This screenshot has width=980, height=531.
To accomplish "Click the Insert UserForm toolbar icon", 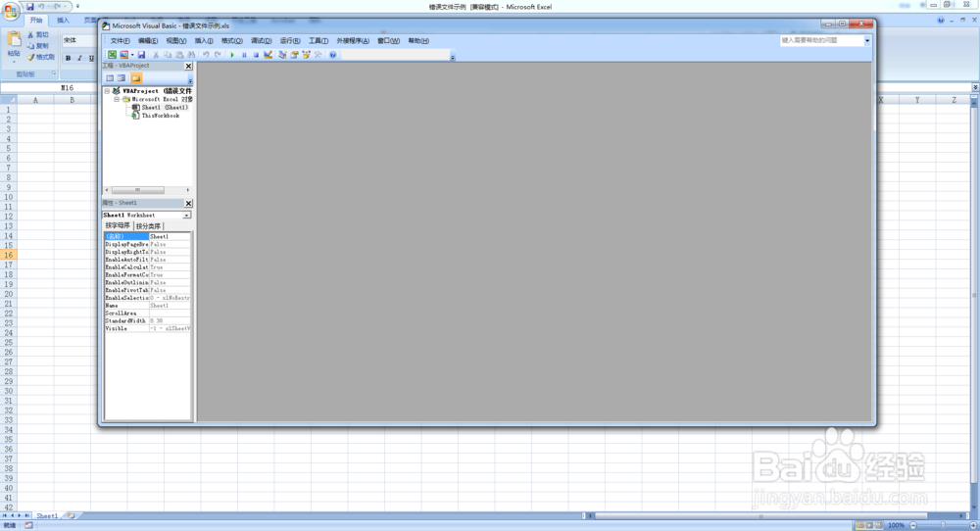I will (123, 55).
